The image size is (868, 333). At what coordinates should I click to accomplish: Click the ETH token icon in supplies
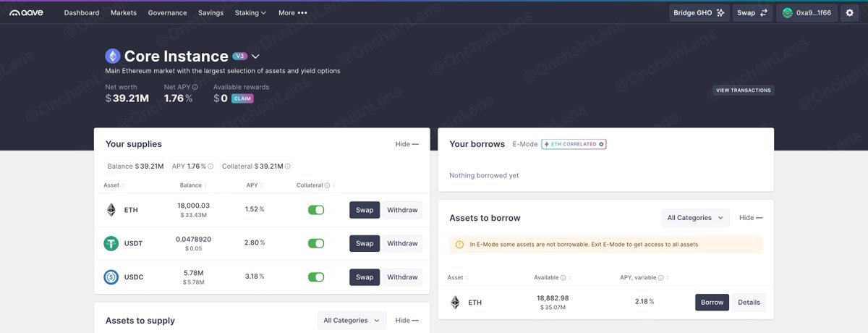point(111,210)
